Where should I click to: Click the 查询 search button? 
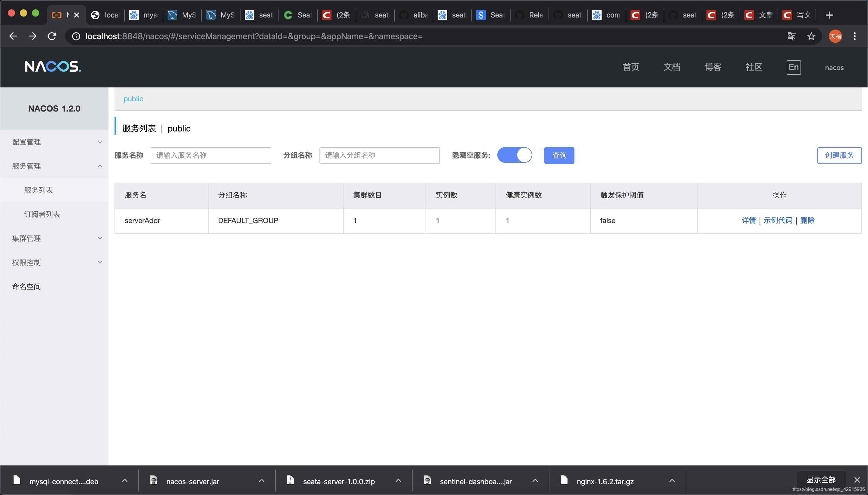tap(559, 155)
